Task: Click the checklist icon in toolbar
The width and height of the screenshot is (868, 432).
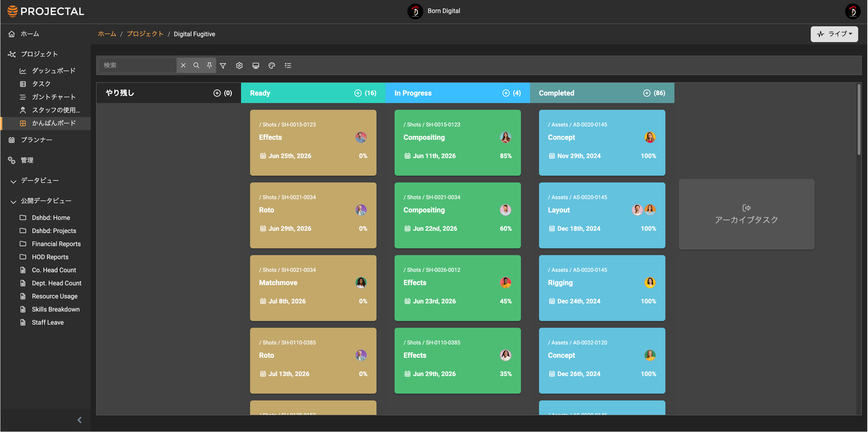Action: (288, 65)
